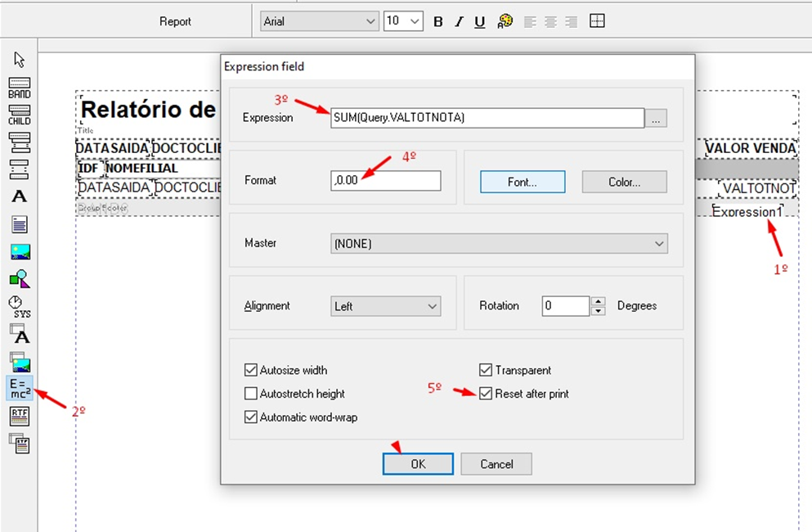Select the RTF rich text tool
This screenshot has height=532, width=812.
20,416
